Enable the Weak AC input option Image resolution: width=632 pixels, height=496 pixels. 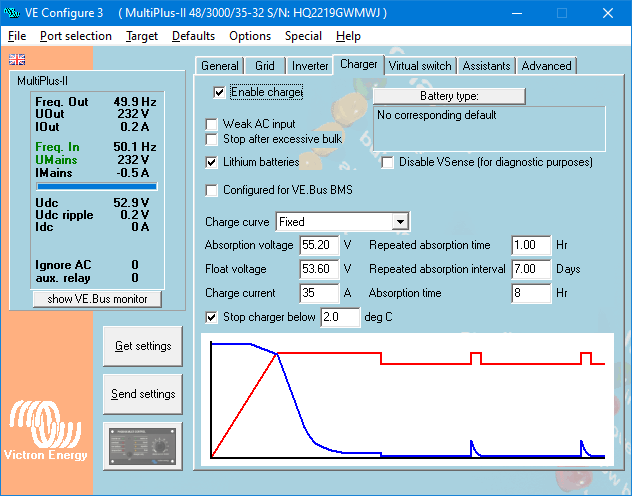click(x=212, y=124)
